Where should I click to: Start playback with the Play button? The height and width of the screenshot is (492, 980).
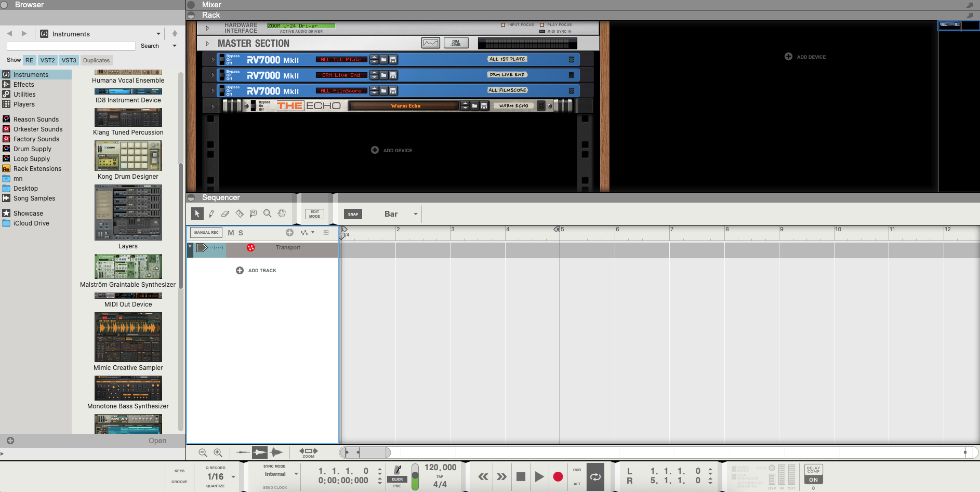coord(539,476)
